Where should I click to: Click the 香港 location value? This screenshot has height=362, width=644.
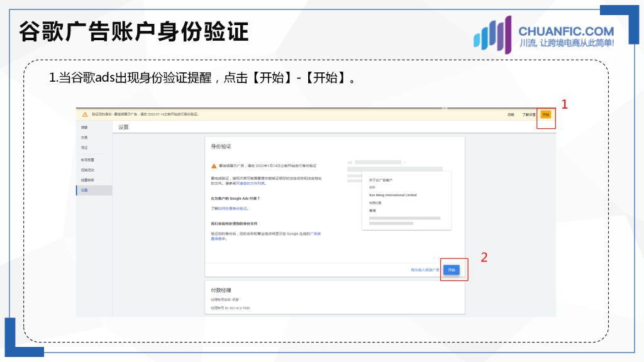coord(372,211)
